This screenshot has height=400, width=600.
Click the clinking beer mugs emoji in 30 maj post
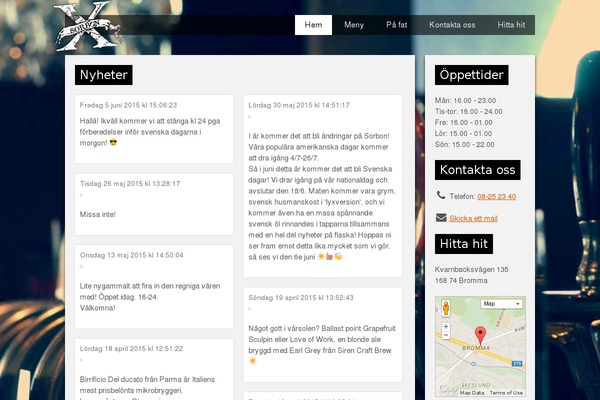click(x=338, y=256)
